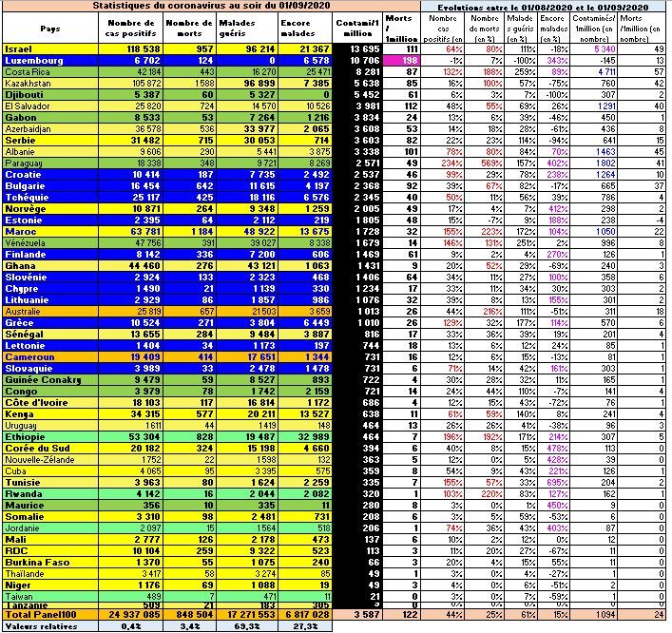Select the 'Encore malades' header cell
Image resolution: width=672 pixels, height=633 pixels.
(305, 29)
